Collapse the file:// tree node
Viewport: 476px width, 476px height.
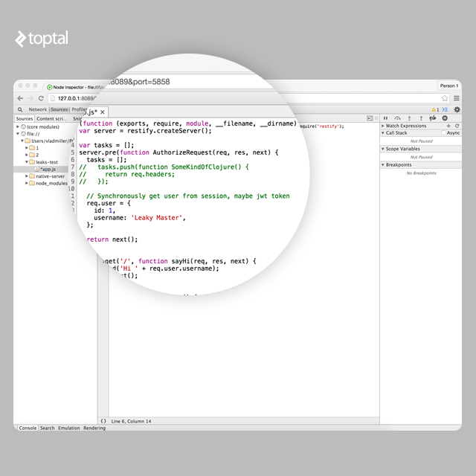pos(18,134)
